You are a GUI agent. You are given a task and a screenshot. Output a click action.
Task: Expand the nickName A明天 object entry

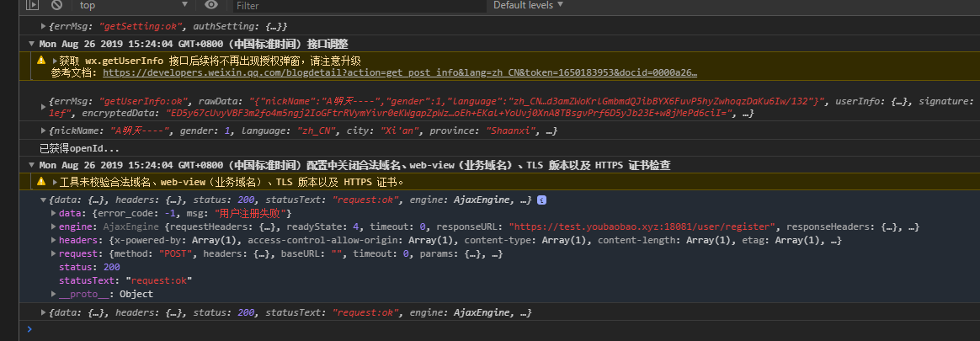[x=43, y=131]
